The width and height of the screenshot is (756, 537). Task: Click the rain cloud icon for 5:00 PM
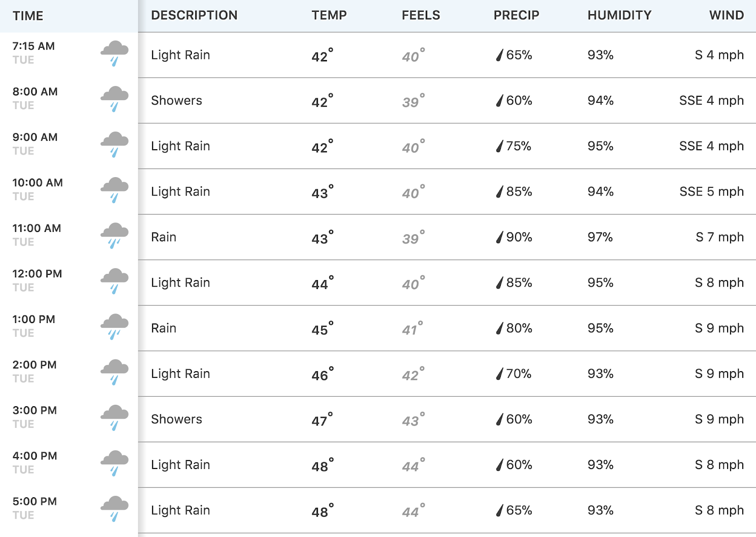pyautogui.click(x=114, y=509)
